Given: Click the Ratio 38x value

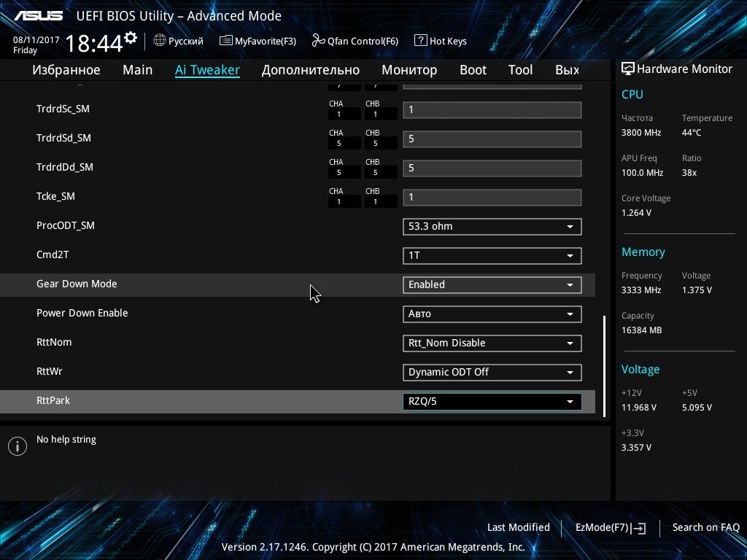Looking at the screenshot, I should [689, 173].
